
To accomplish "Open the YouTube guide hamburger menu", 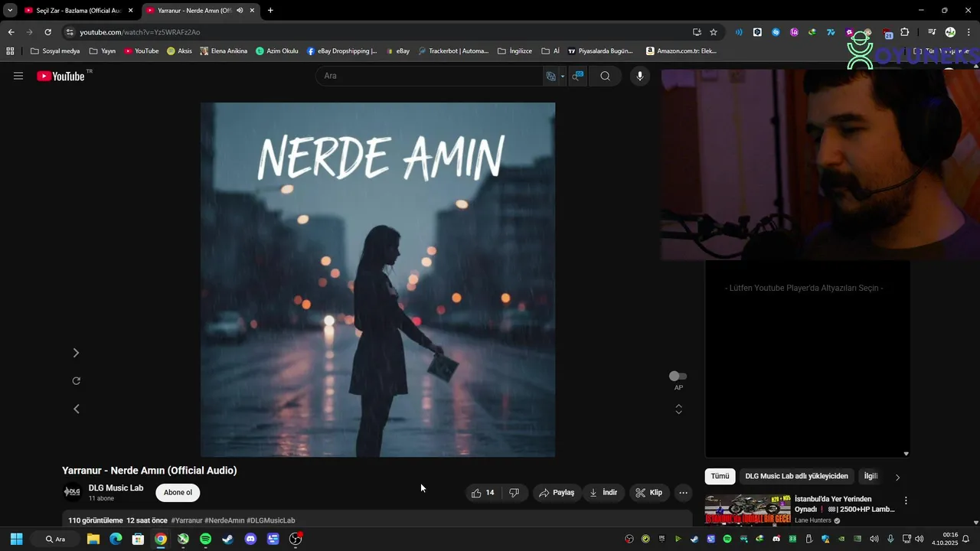I will pyautogui.click(x=18, y=76).
